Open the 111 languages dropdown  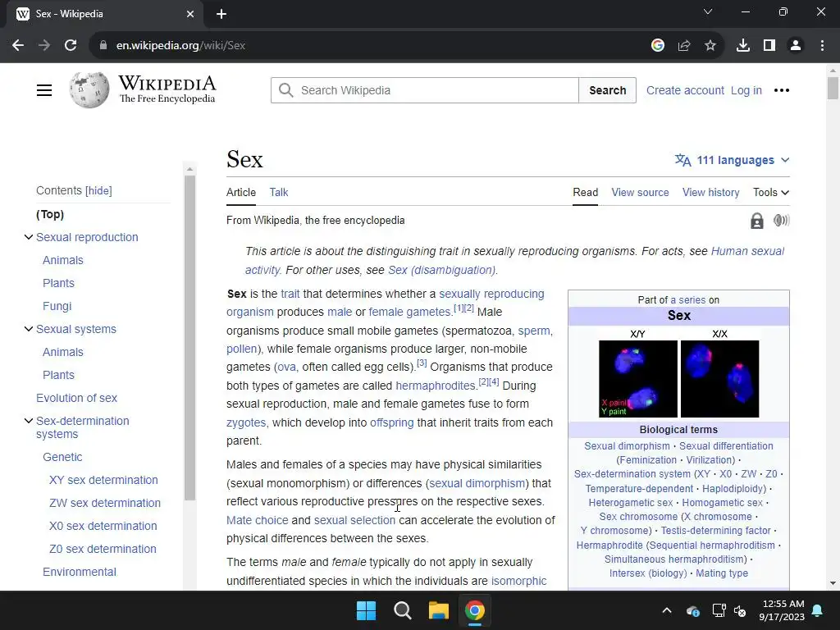click(x=733, y=160)
